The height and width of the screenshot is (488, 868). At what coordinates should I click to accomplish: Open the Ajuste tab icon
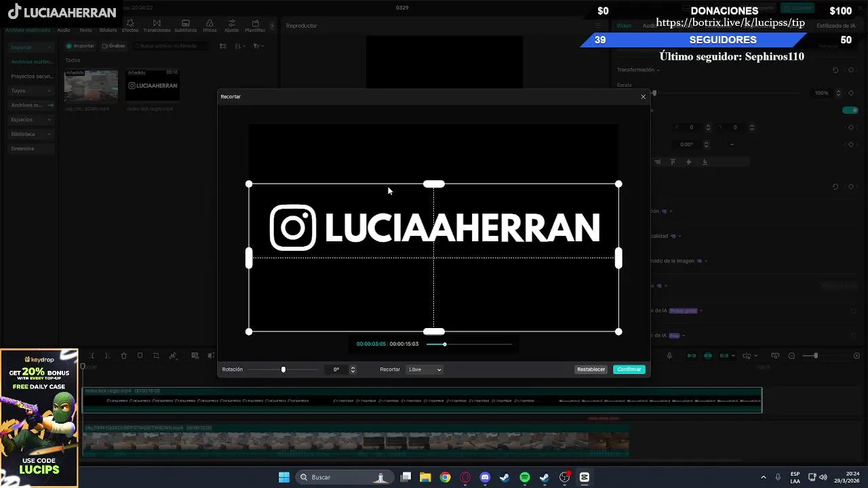(x=232, y=26)
